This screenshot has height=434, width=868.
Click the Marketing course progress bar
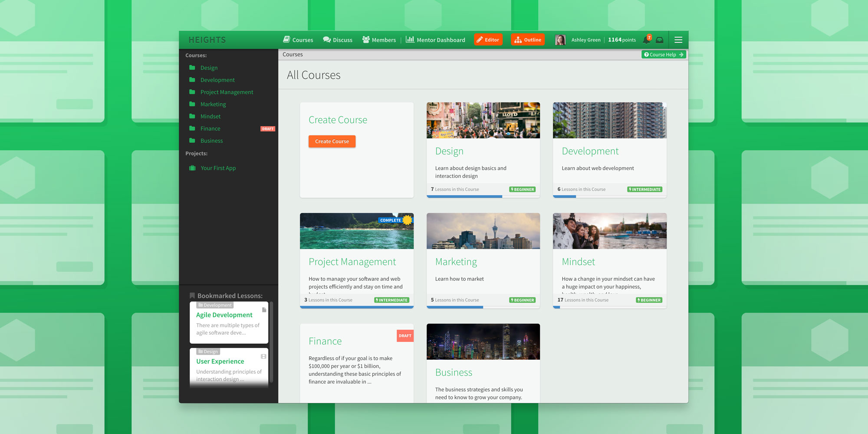(483, 307)
